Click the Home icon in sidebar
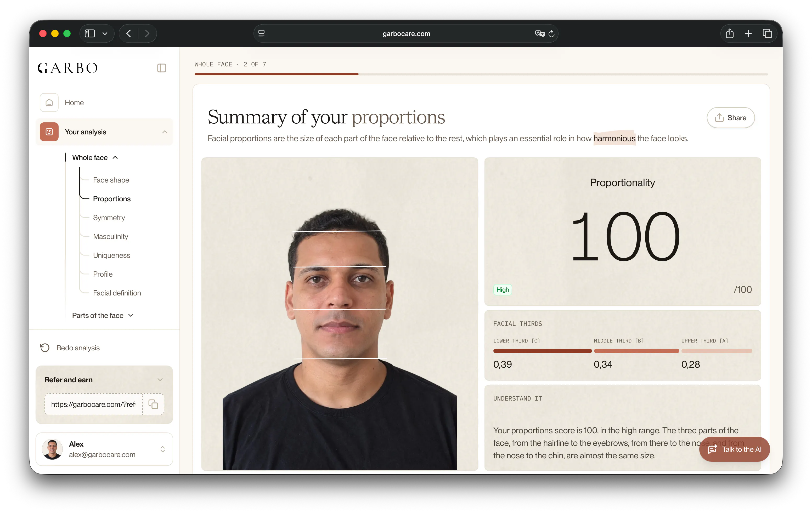The height and width of the screenshot is (513, 812). coord(49,102)
